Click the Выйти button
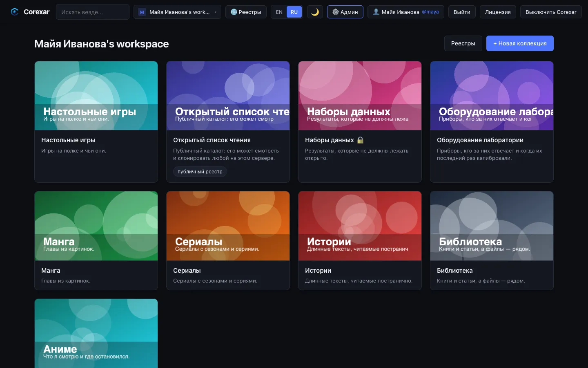588x368 pixels. [462, 12]
